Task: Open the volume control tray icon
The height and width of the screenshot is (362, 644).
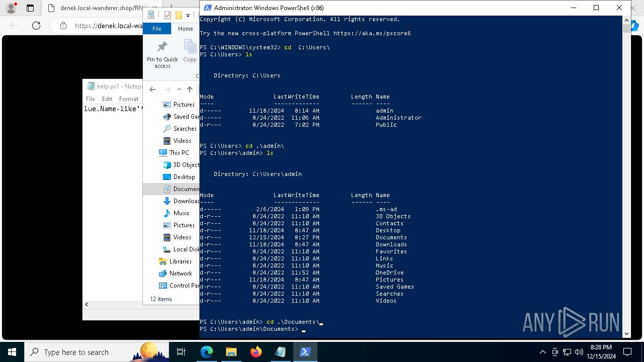Action: pos(579,352)
